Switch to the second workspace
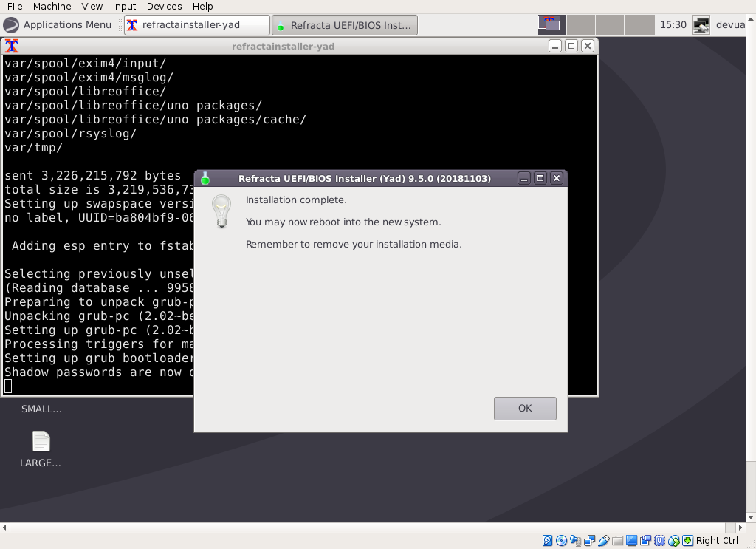The width and height of the screenshot is (756, 549). [x=581, y=25]
